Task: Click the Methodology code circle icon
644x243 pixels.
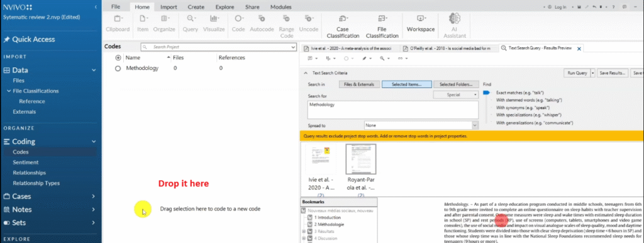Action: (x=118, y=69)
